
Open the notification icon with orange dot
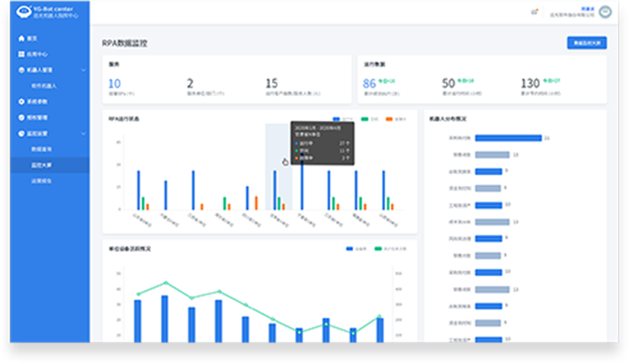tap(534, 11)
